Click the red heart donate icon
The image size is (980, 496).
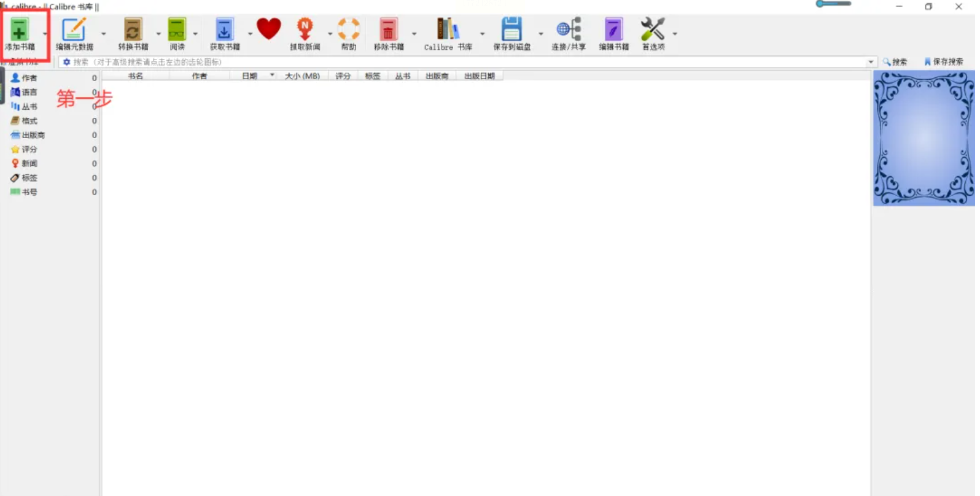(269, 29)
